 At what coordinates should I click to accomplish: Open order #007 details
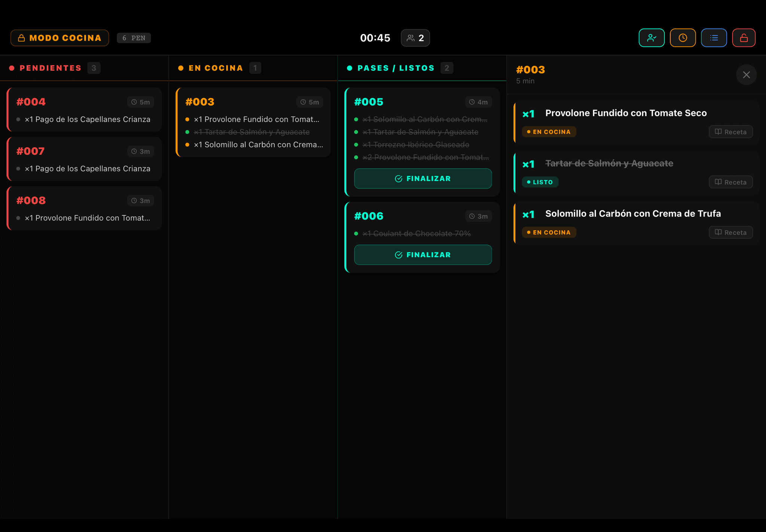point(84,159)
